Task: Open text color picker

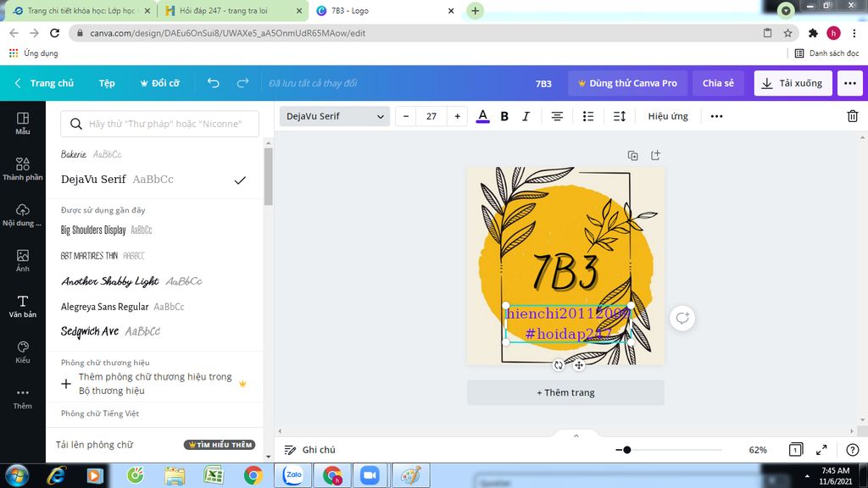Action: click(482, 116)
